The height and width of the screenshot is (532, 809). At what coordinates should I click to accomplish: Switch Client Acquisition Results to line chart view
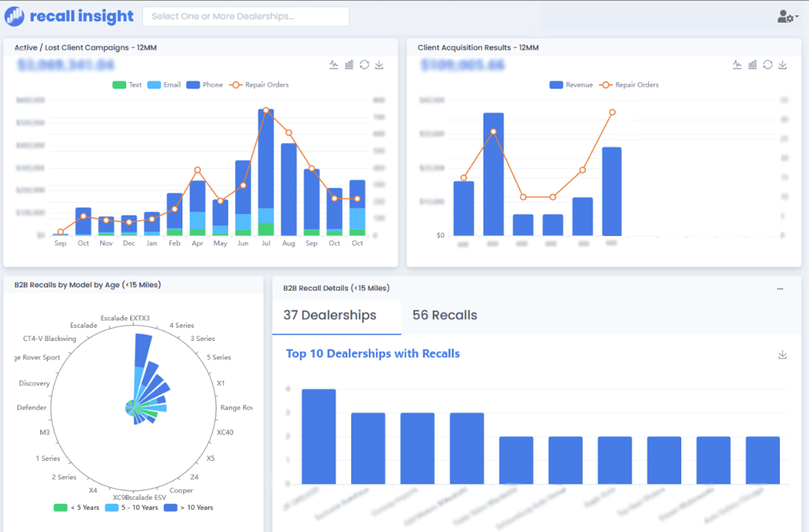(x=736, y=66)
